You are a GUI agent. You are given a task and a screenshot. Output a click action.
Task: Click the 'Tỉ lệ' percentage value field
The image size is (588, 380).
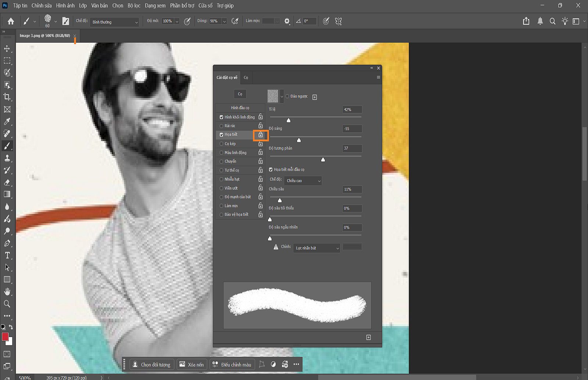(352, 109)
